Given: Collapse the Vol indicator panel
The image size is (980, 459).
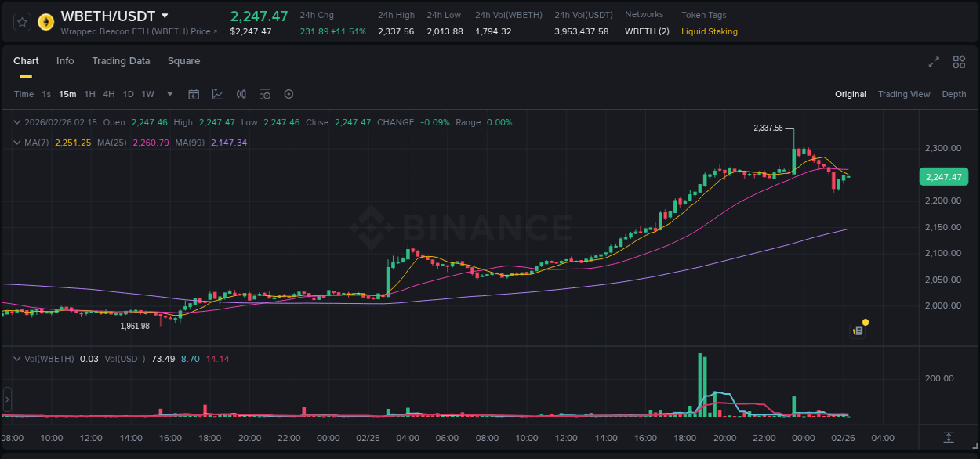Looking at the screenshot, I should point(17,358).
